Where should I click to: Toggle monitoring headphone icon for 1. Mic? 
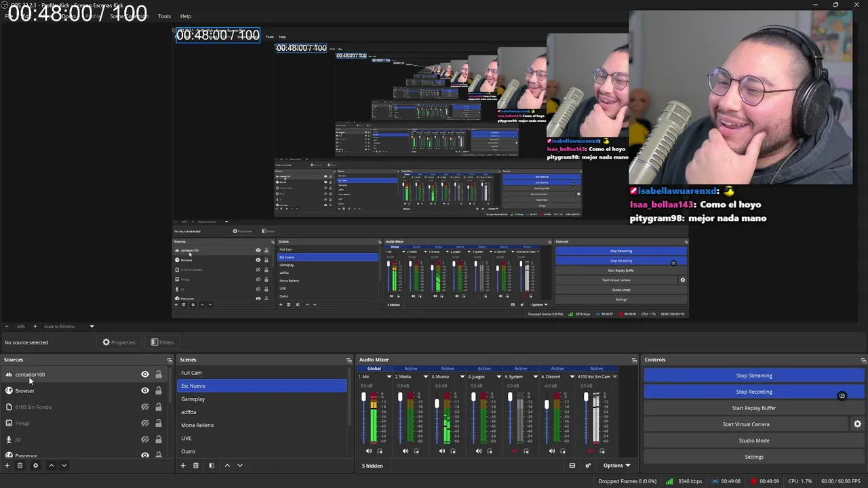(x=380, y=451)
